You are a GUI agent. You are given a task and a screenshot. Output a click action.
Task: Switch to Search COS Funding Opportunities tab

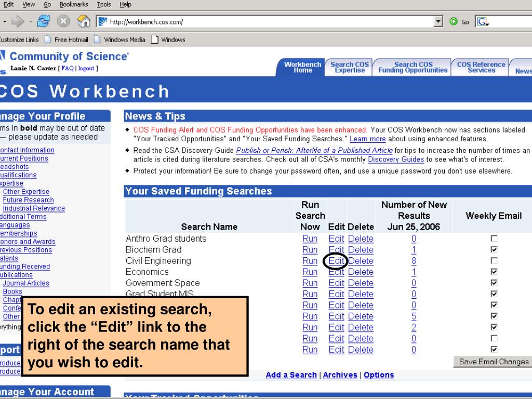413,67
